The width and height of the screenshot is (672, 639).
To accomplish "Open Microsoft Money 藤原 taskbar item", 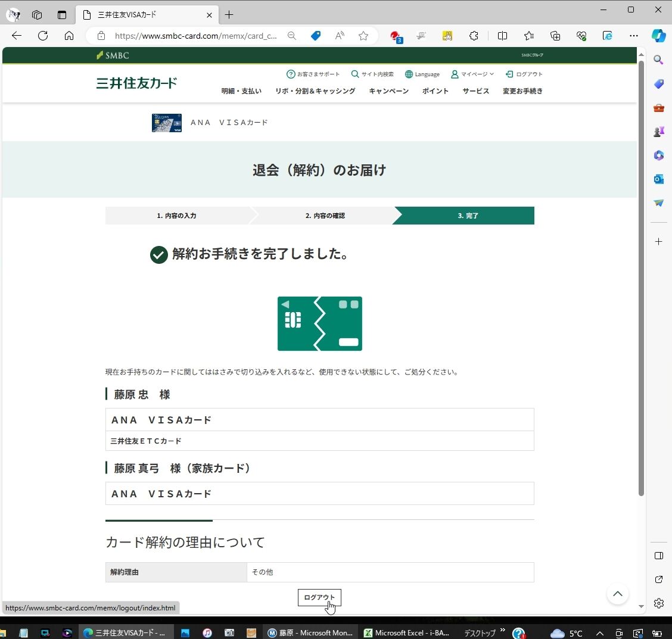I will tap(311, 632).
